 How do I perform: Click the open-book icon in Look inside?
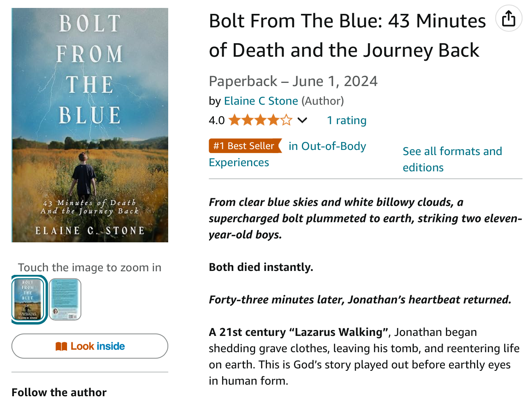pos(61,346)
